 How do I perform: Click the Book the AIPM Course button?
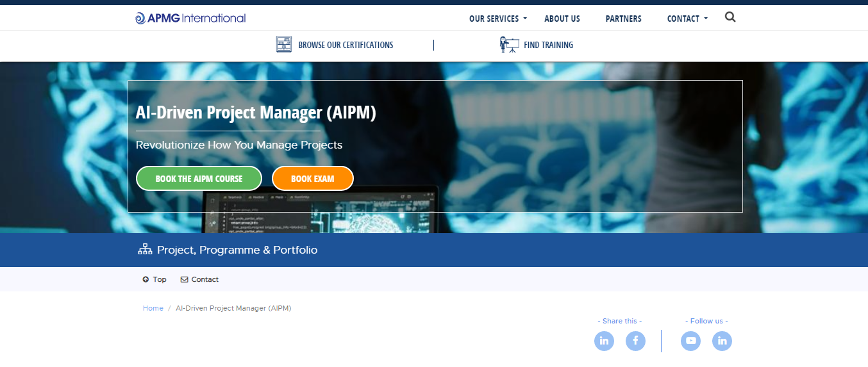(199, 179)
